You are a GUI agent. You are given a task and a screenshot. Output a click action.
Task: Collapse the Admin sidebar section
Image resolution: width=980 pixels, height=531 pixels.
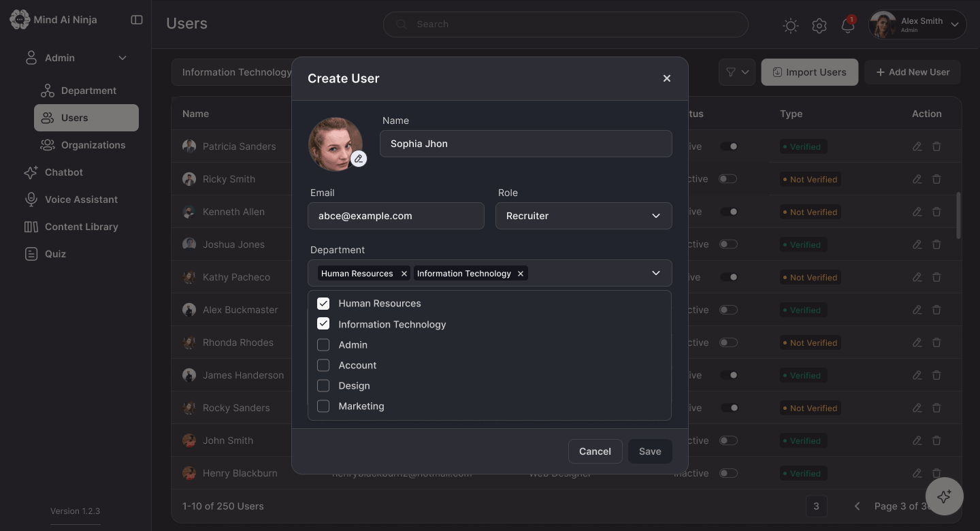pos(122,58)
